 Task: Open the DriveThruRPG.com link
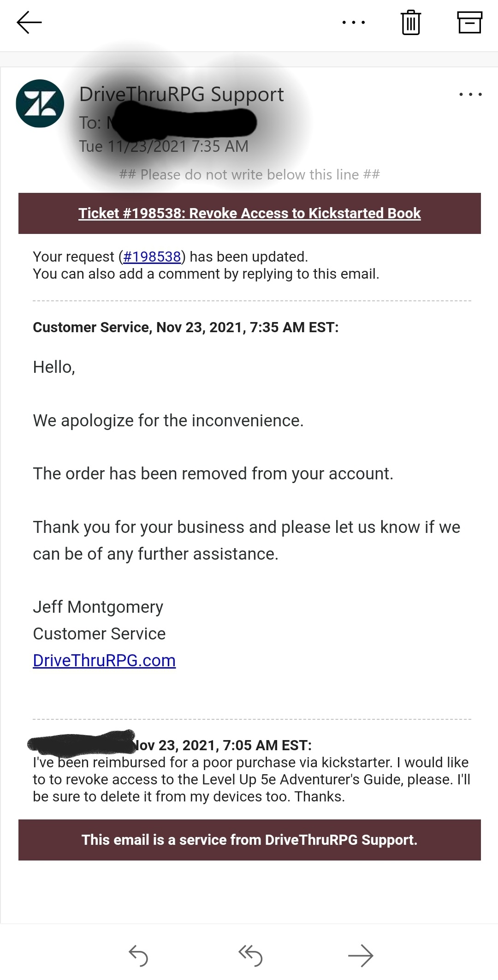[104, 661]
